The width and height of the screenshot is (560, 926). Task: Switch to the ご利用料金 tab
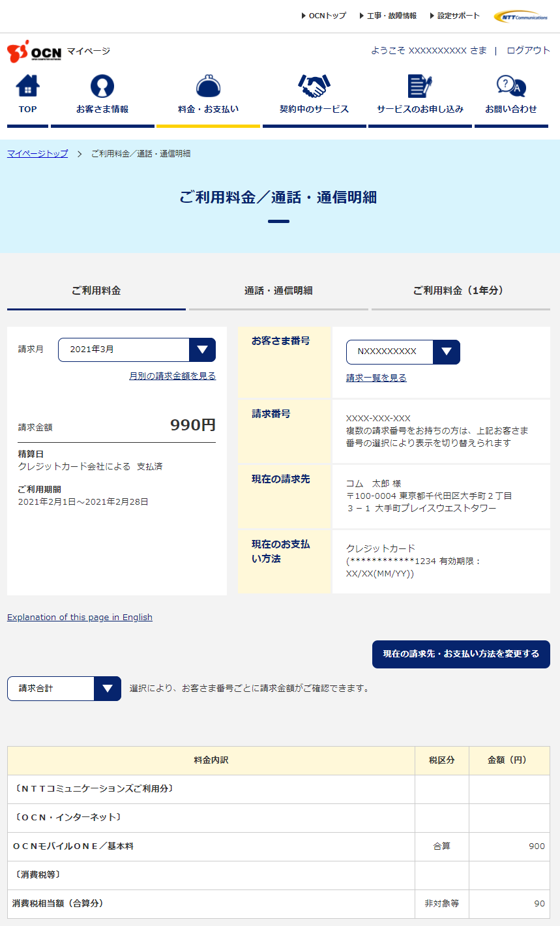pyautogui.click(x=96, y=291)
